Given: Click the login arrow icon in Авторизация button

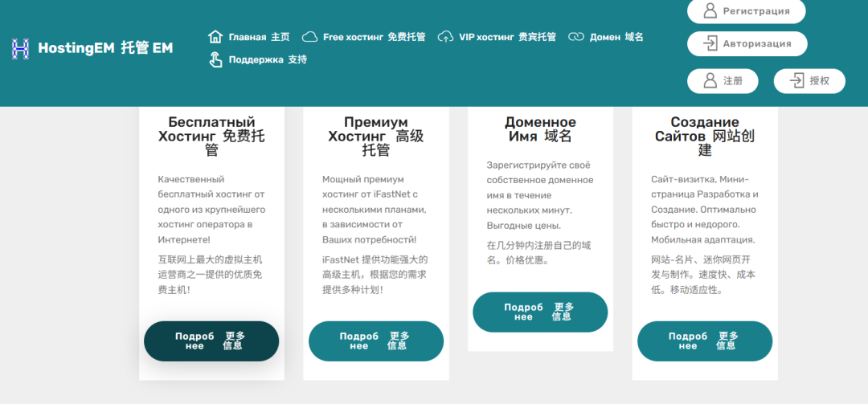Looking at the screenshot, I should pyautogui.click(x=710, y=43).
